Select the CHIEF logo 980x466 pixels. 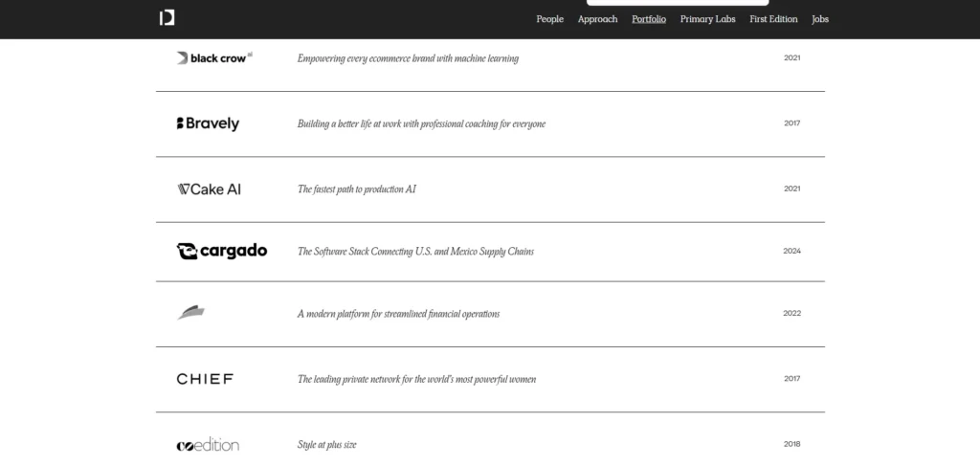click(x=205, y=379)
